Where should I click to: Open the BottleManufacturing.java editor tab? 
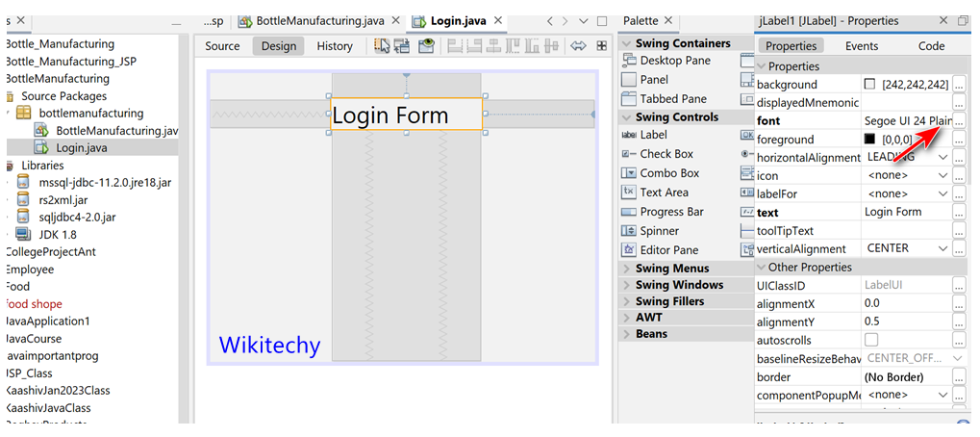click(x=318, y=20)
